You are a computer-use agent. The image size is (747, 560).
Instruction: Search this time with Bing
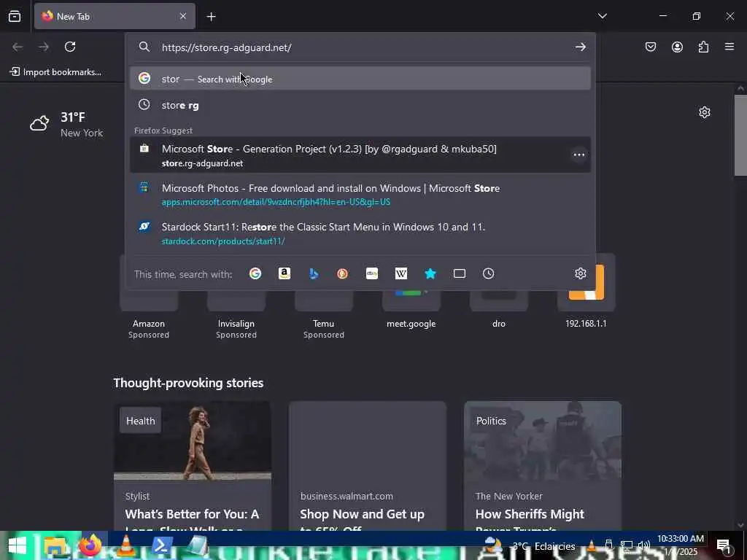pyautogui.click(x=314, y=273)
